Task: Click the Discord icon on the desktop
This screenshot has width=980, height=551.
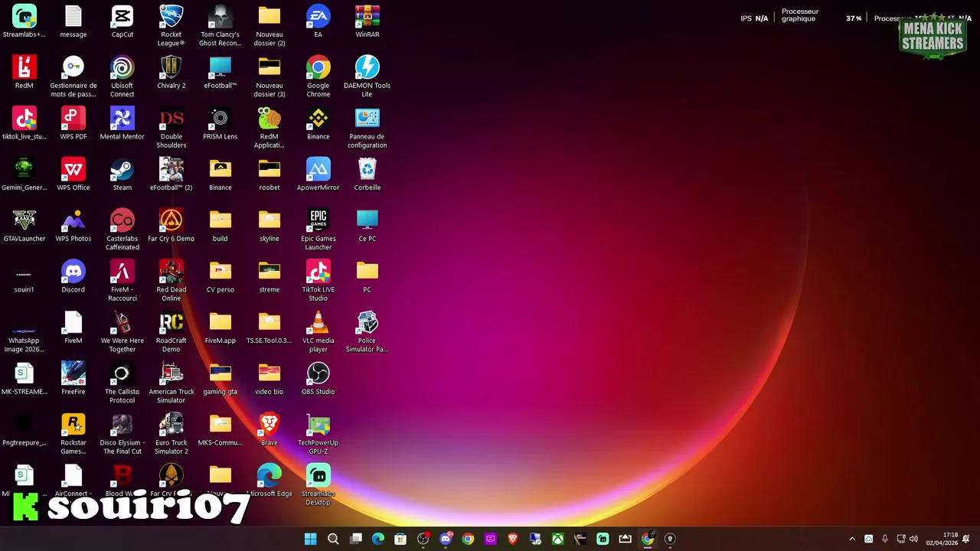Action: tap(73, 276)
